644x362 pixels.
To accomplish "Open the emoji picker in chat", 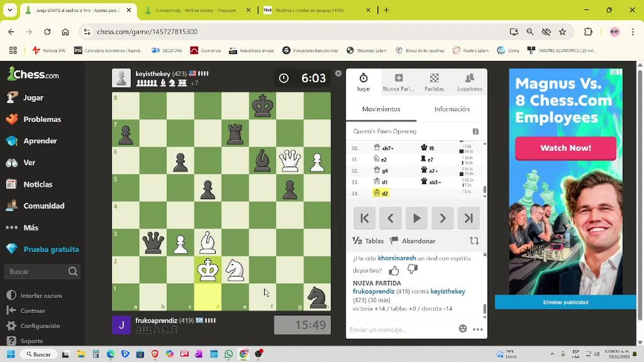I will click(x=463, y=329).
